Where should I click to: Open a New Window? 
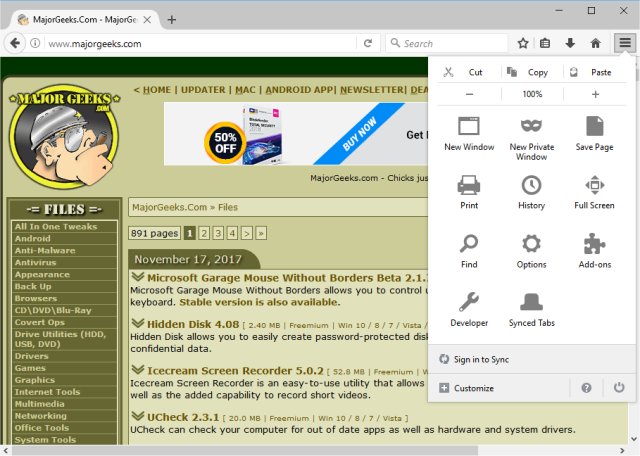(x=469, y=133)
